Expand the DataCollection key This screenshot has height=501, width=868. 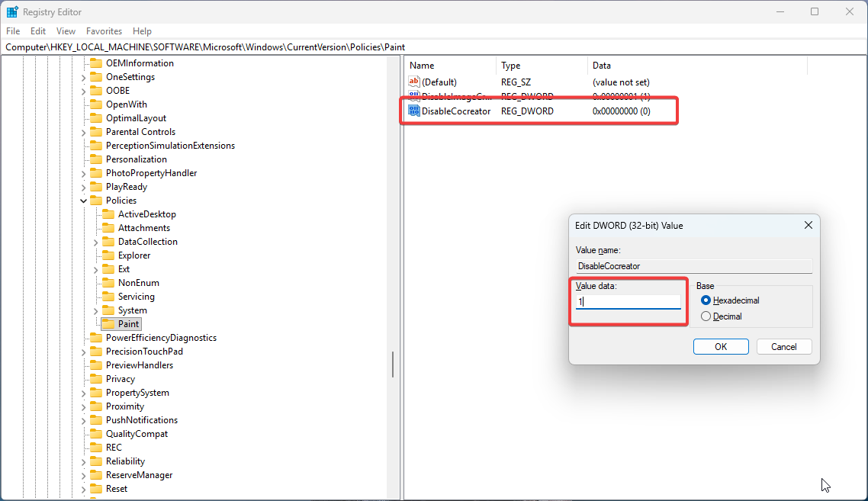(96, 242)
